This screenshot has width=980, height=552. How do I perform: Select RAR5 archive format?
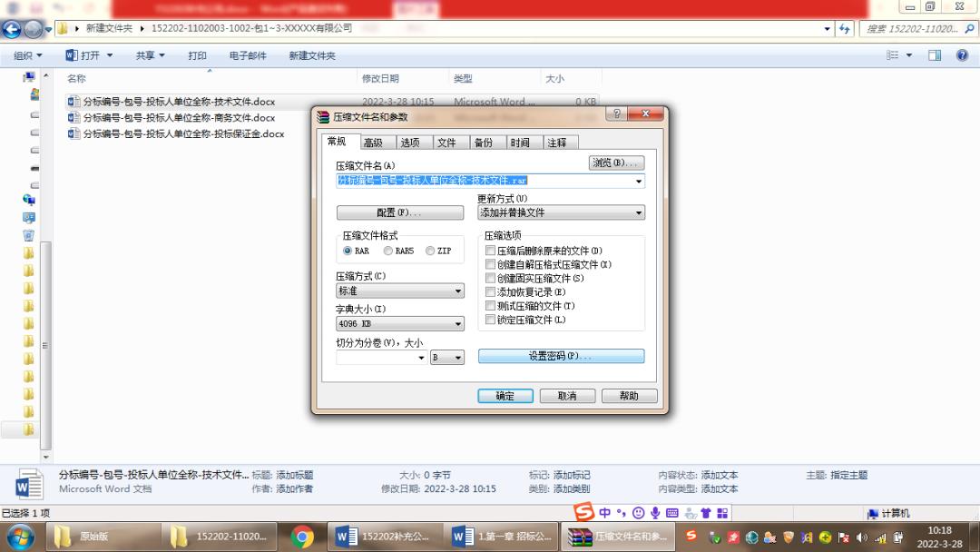pyautogui.click(x=388, y=251)
